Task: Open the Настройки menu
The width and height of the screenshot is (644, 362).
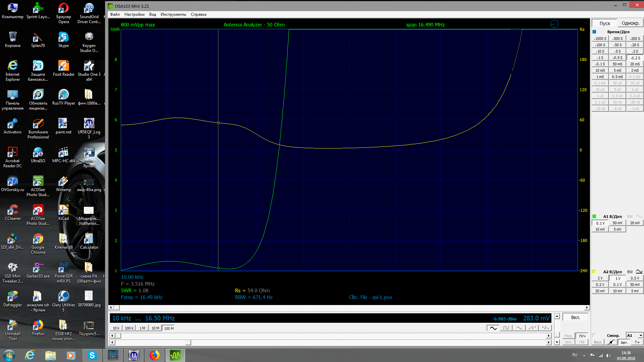Action: [x=134, y=14]
